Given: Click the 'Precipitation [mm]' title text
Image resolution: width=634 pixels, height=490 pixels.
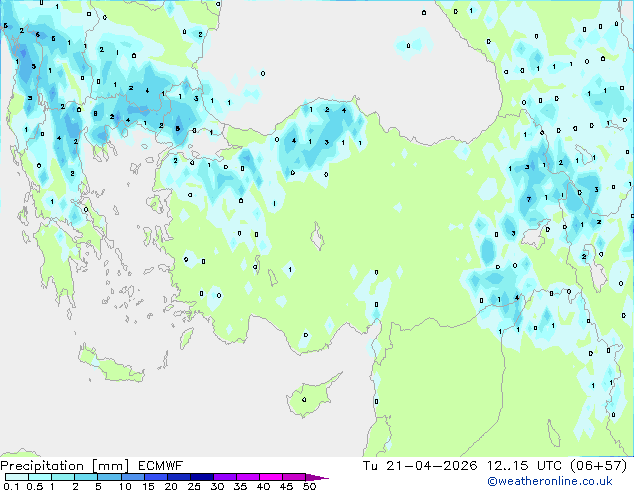Looking at the screenshot, I should tap(65, 466).
